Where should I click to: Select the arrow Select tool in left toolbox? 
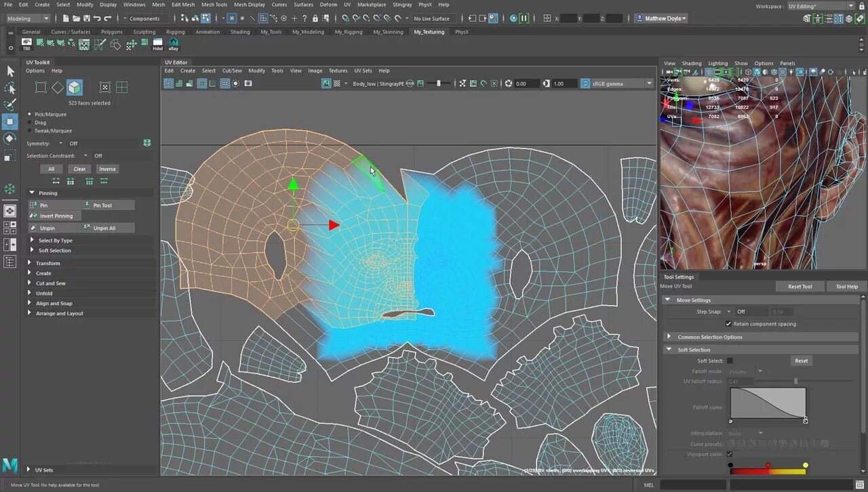point(10,71)
